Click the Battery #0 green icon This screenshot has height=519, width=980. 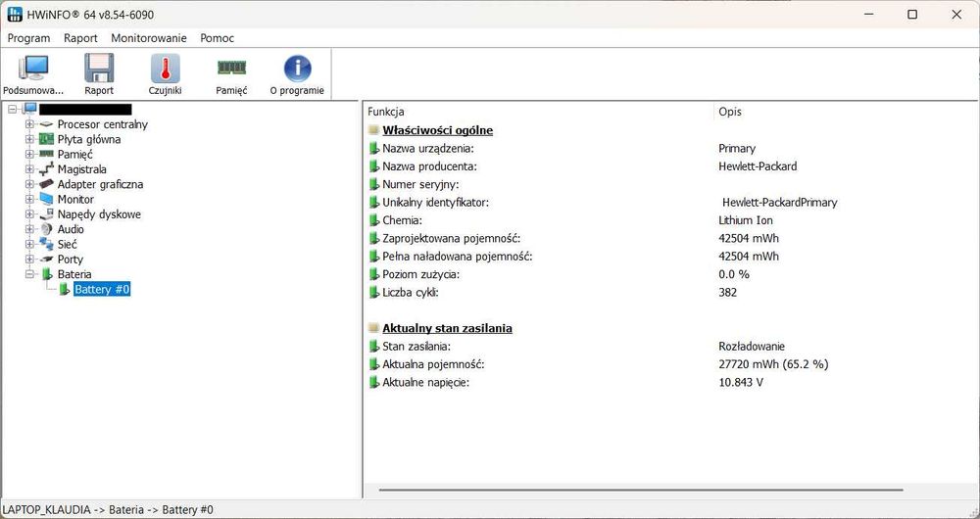(x=64, y=289)
